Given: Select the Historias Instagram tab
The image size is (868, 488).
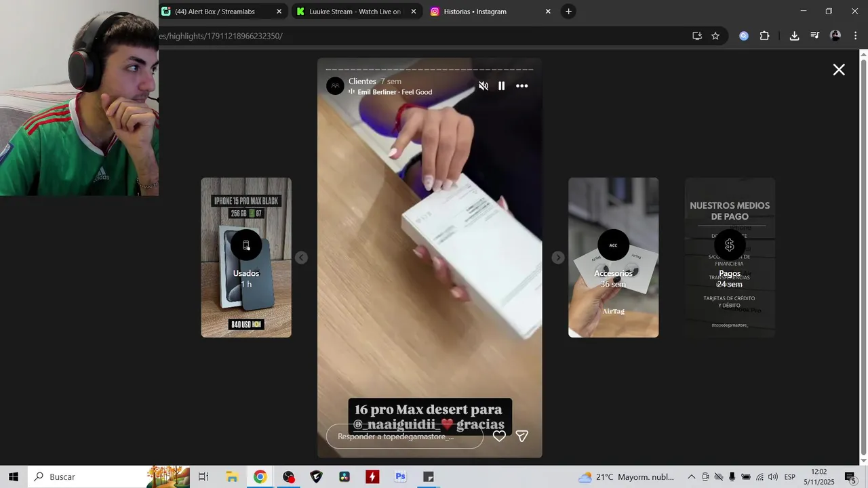Looking at the screenshot, I should click(x=475, y=12).
